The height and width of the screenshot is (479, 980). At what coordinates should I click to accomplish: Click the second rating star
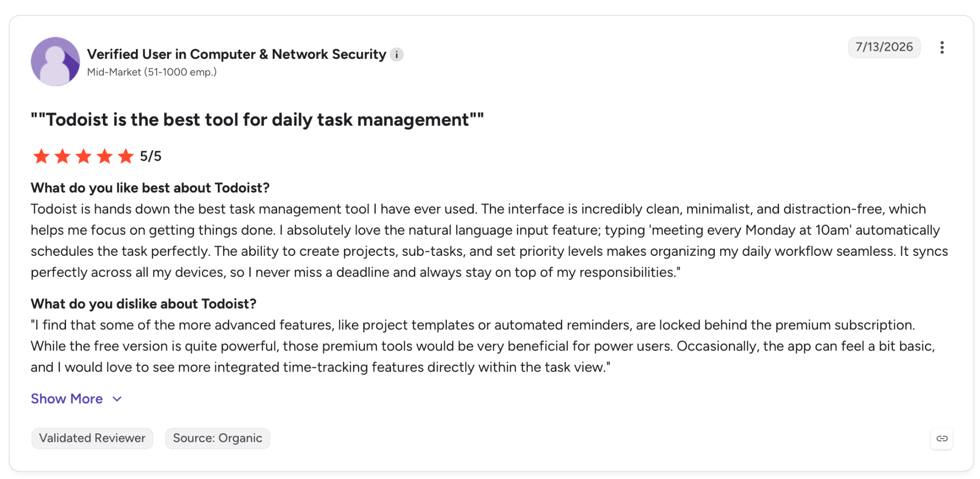[x=62, y=156]
